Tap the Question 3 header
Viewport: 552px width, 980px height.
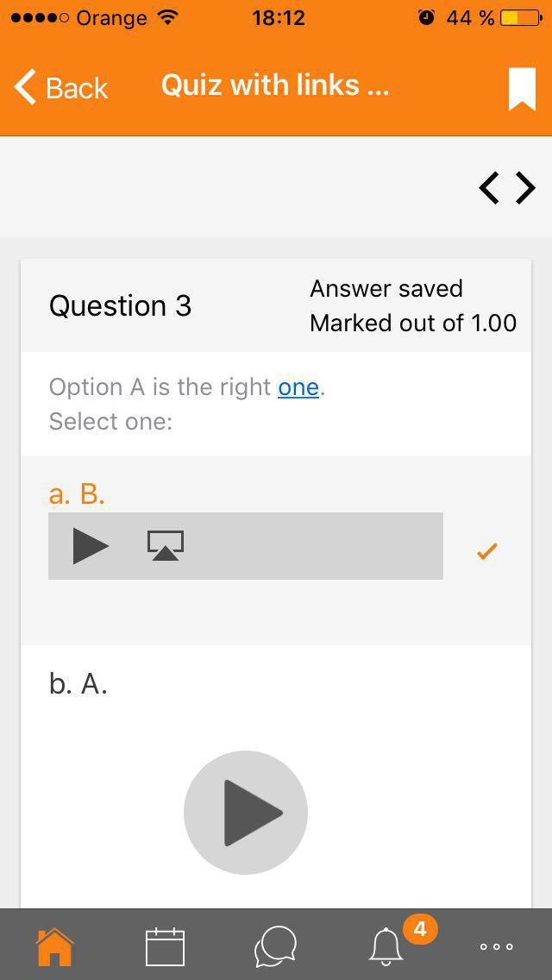120,305
